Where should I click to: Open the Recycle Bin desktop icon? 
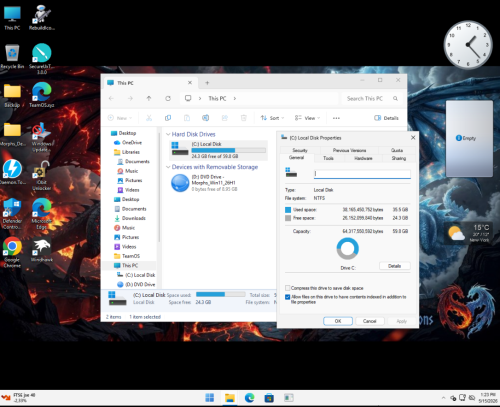click(12, 56)
